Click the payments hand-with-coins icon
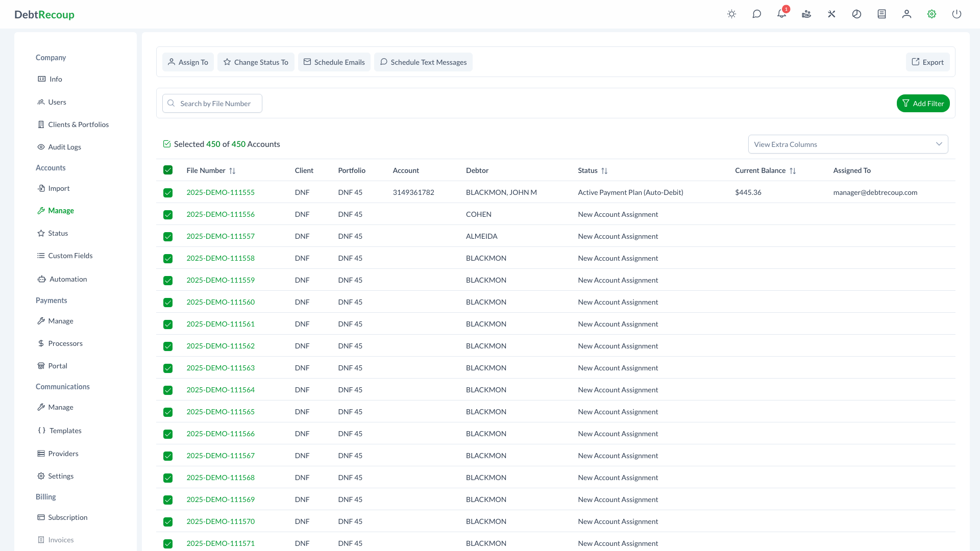This screenshot has height=551, width=980. 806,14
